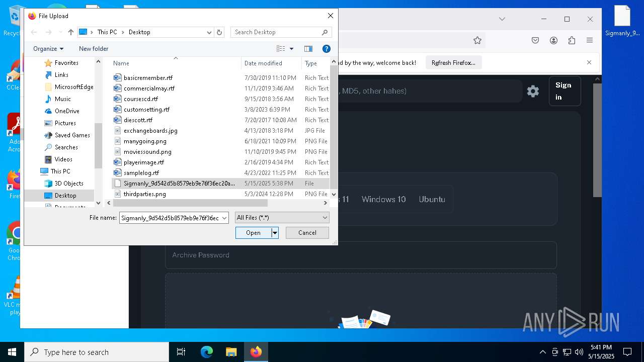Focus the Search Desktop field
Viewport: 644px width, 362px height.
point(281,32)
